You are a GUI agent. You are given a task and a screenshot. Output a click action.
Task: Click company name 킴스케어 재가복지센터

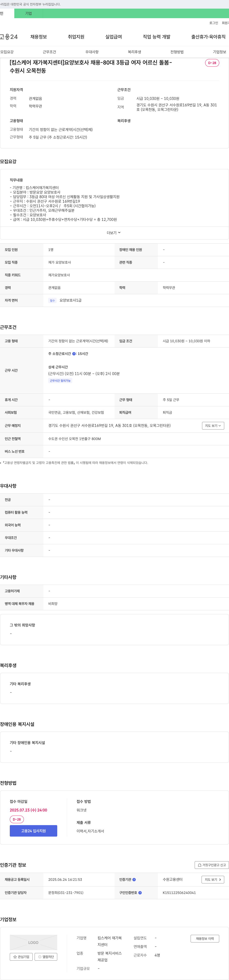pos(110,941)
